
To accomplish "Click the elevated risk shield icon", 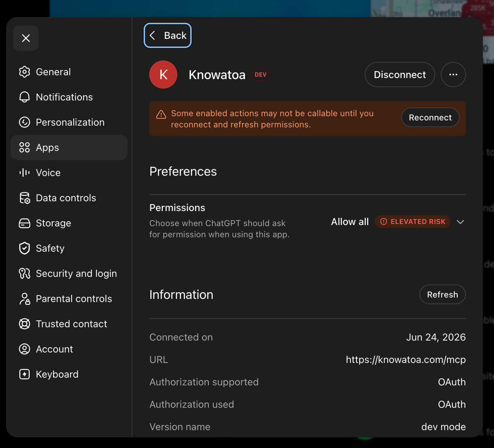I will tap(384, 222).
